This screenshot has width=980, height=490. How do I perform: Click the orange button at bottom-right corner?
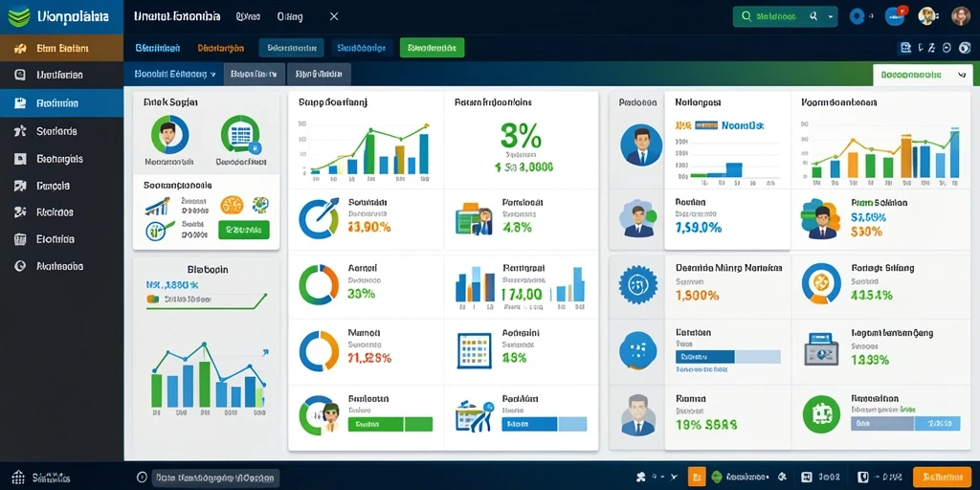pos(942,477)
